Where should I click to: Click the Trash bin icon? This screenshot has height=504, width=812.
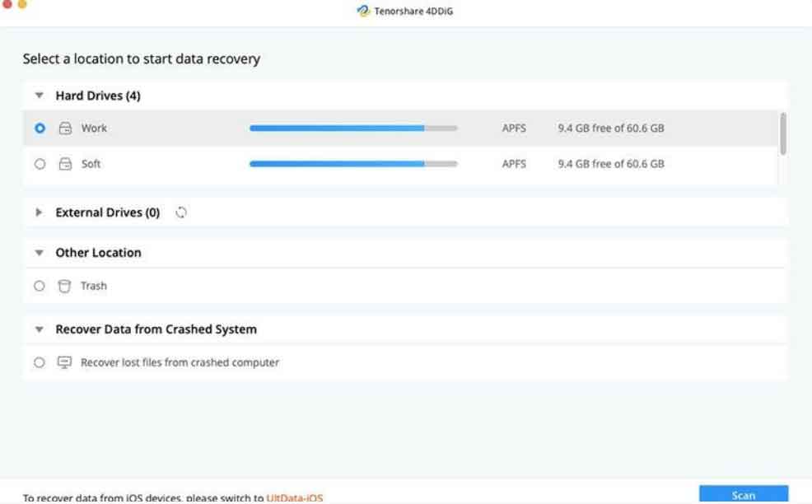pos(64,286)
